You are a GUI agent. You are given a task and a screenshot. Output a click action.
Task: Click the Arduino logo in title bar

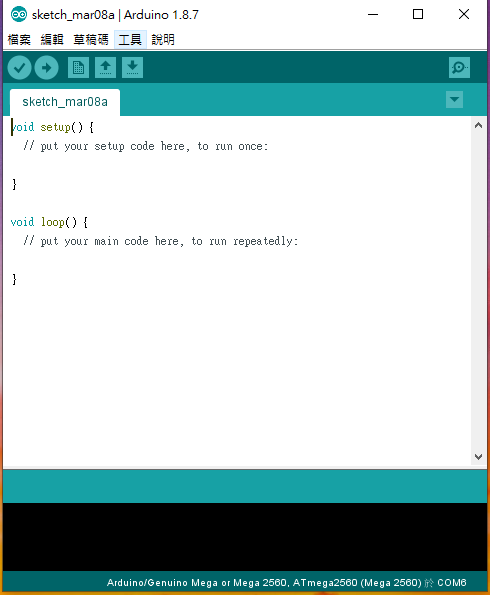pos(19,14)
